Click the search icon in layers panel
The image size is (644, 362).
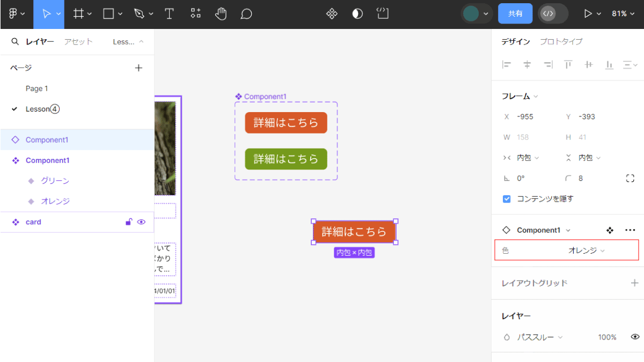tap(15, 41)
